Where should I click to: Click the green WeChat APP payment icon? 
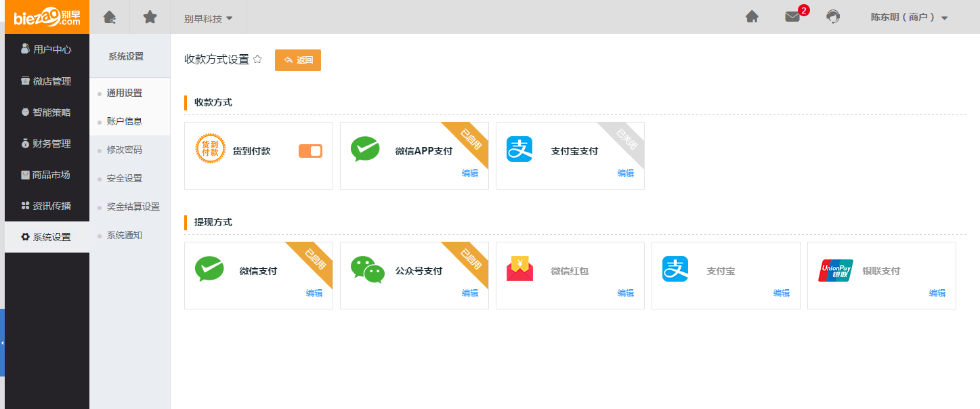[365, 150]
